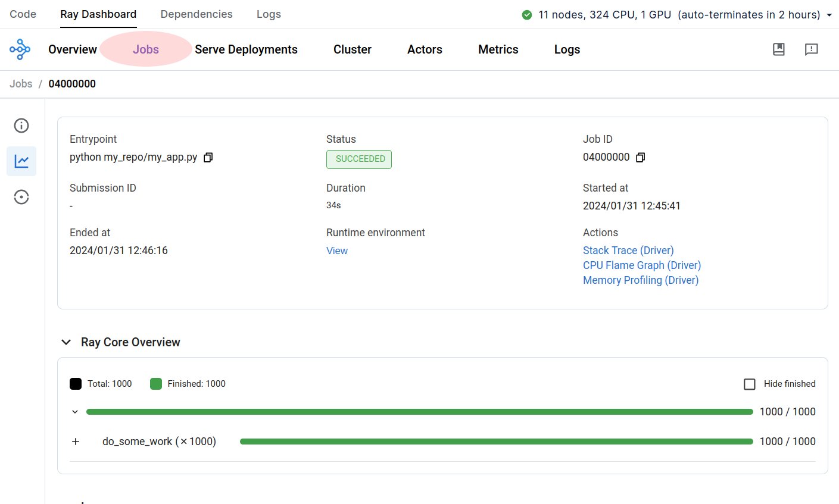Image resolution: width=839 pixels, height=504 pixels.
Task: Go to the Overview page
Action: point(73,49)
